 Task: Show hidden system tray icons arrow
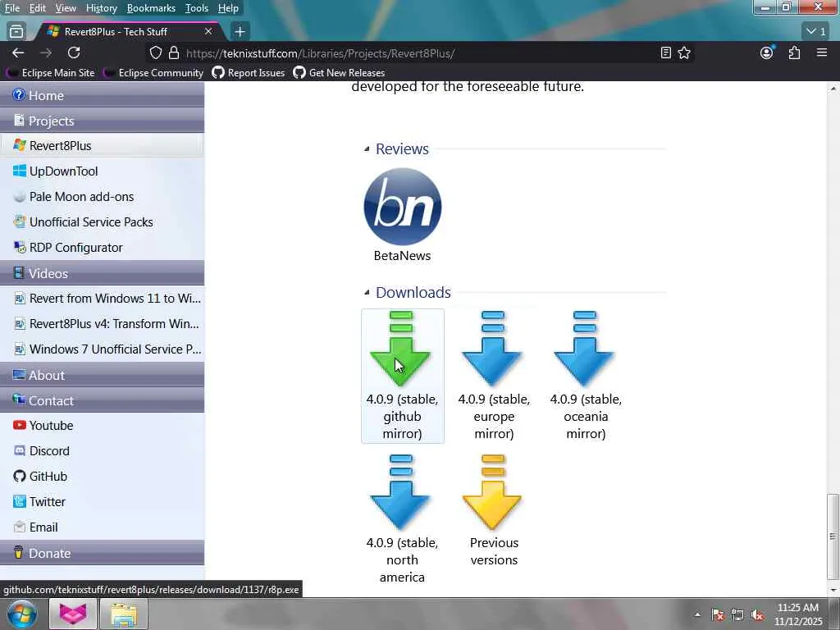pos(697,614)
